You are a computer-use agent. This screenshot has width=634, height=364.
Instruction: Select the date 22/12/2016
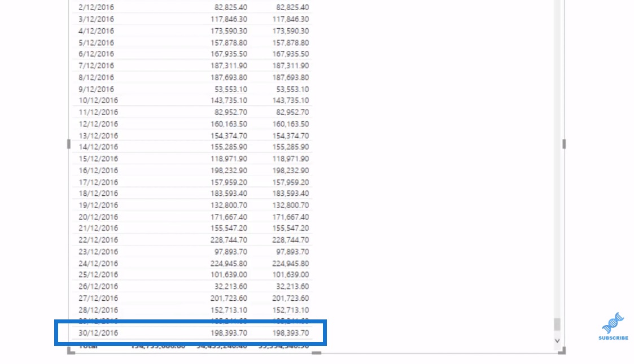click(x=98, y=240)
